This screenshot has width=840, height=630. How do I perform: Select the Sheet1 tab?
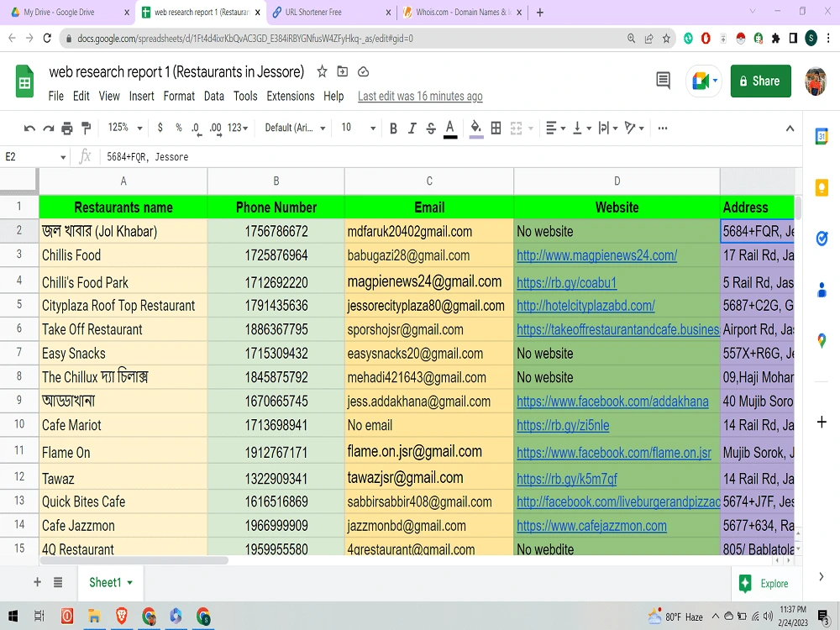coord(110,582)
